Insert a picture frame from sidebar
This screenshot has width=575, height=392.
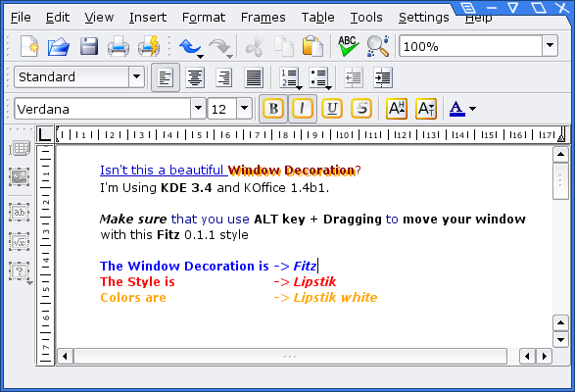19,177
